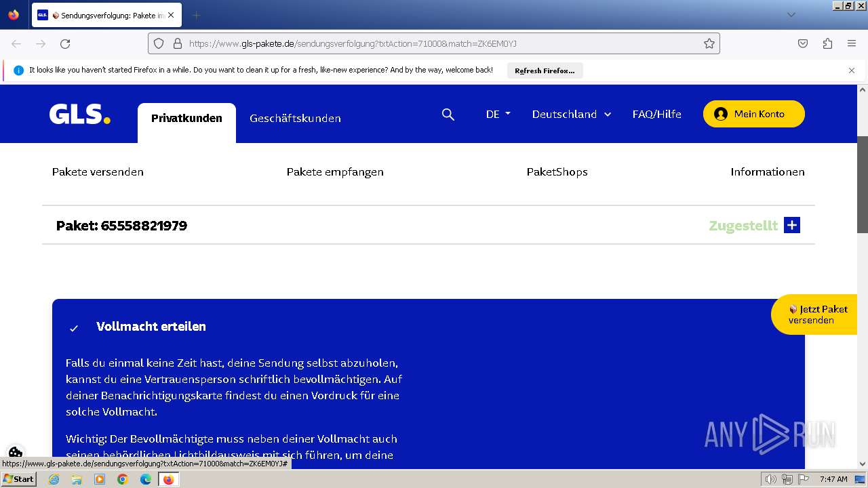Switch to the Geschäftskunden tab
Viewport: 868px width, 488px height.
(295, 119)
